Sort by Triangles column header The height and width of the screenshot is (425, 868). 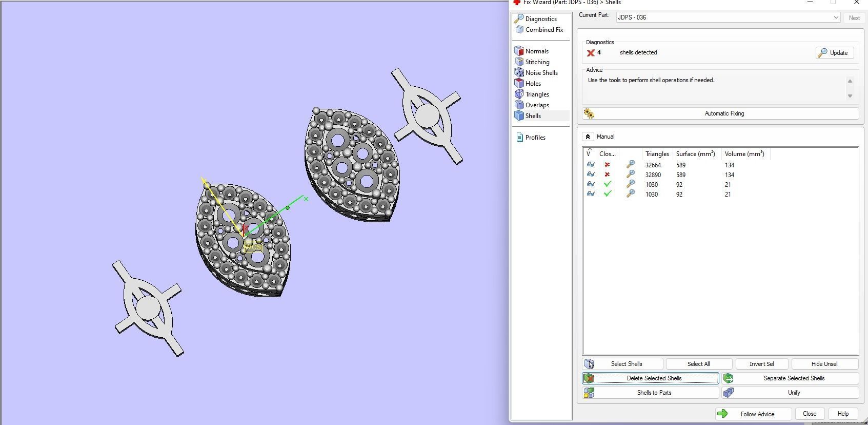click(657, 154)
